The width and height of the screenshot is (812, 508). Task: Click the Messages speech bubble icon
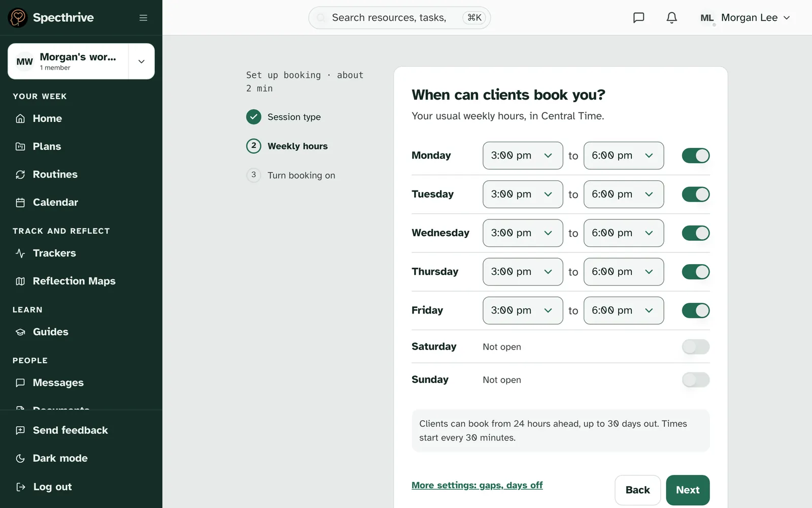tap(20, 383)
